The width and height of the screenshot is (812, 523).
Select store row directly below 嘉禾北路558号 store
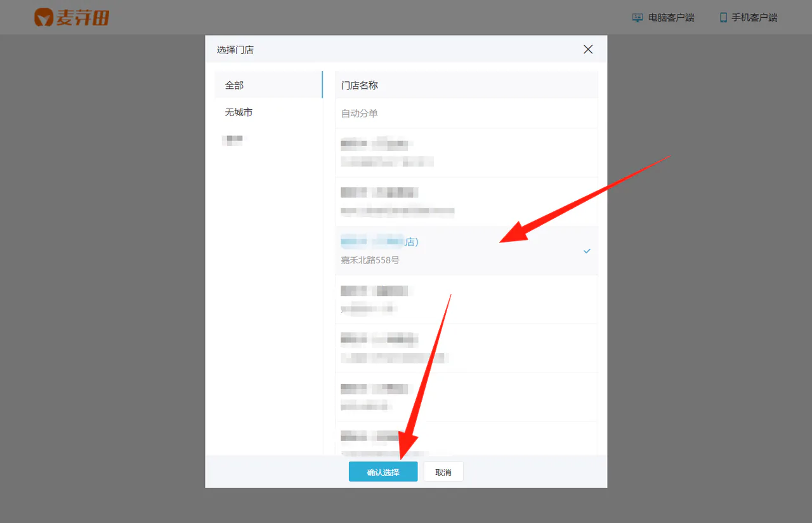(x=466, y=300)
